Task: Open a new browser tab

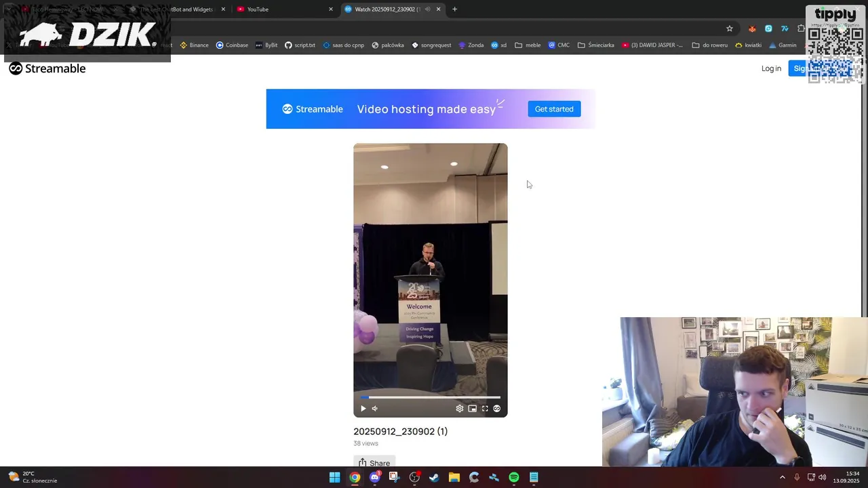Action: pos(454,9)
